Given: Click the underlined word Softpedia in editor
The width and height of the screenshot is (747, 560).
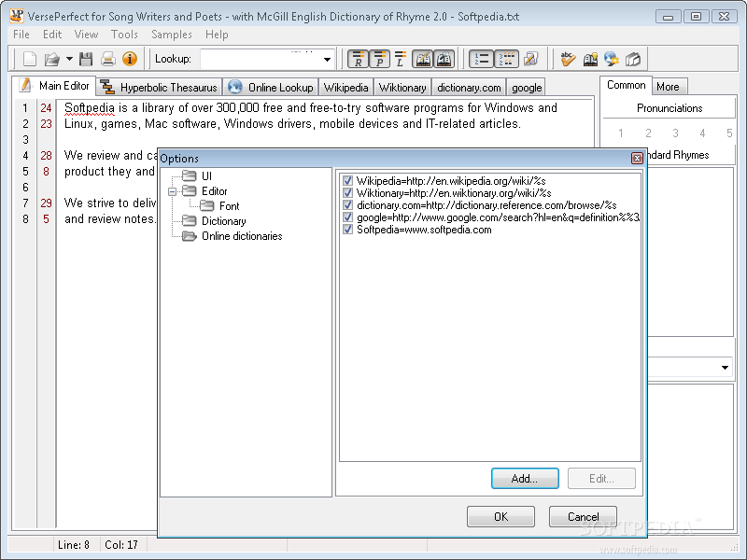Looking at the screenshot, I should click(x=89, y=108).
